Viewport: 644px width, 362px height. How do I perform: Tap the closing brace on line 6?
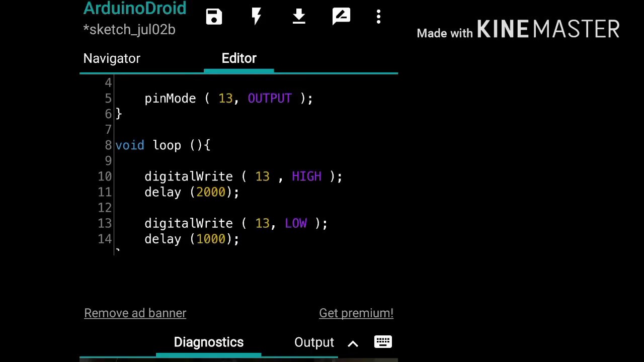tap(119, 114)
